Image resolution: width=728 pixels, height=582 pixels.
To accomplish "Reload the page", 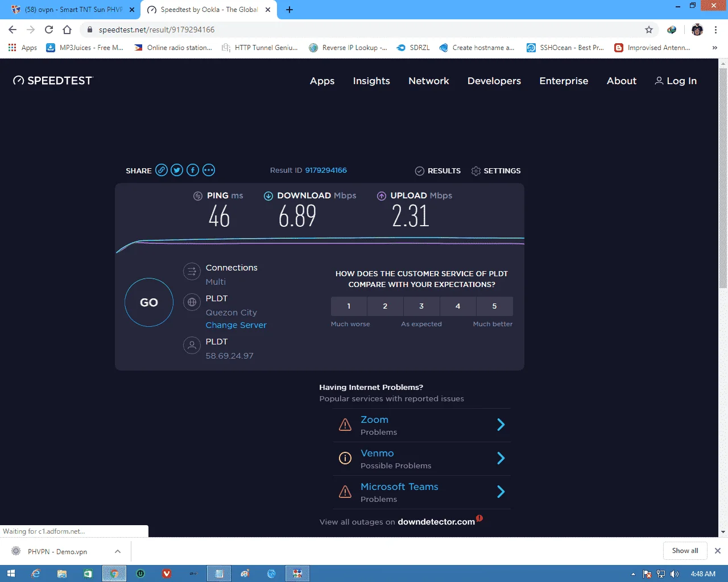I will (x=49, y=30).
